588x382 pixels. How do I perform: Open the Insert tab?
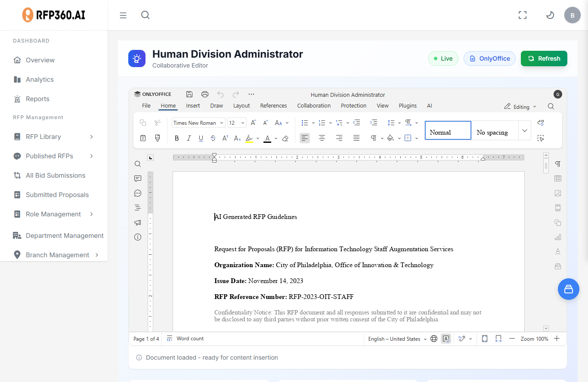tap(193, 105)
